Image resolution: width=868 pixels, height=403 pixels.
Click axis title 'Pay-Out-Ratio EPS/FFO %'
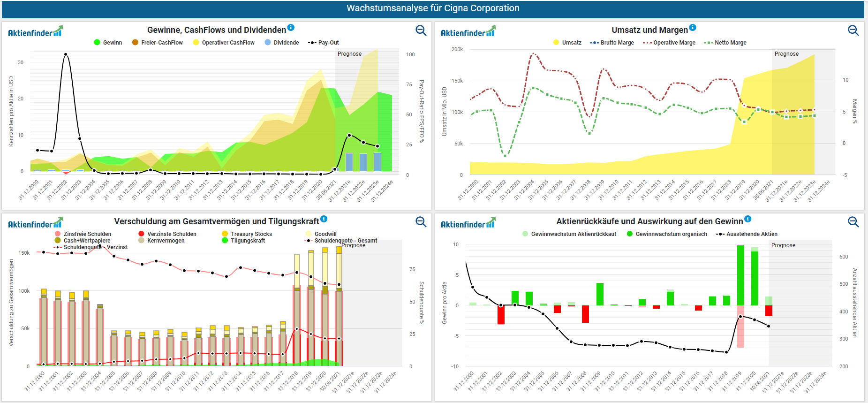422,112
